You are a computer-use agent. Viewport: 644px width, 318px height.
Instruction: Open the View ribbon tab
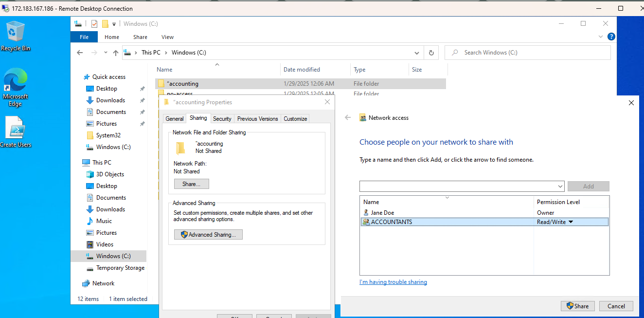[167, 37]
